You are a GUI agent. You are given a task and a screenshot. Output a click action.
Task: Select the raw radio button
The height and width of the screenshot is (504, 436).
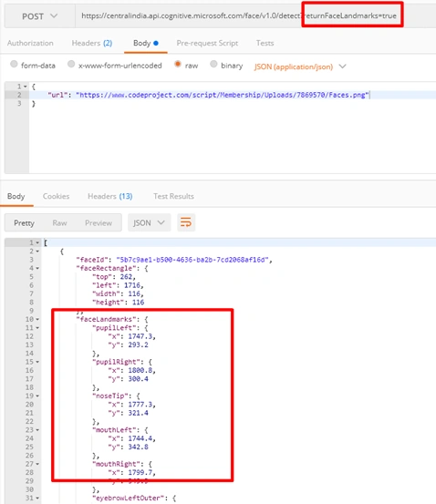coord(178,64)
